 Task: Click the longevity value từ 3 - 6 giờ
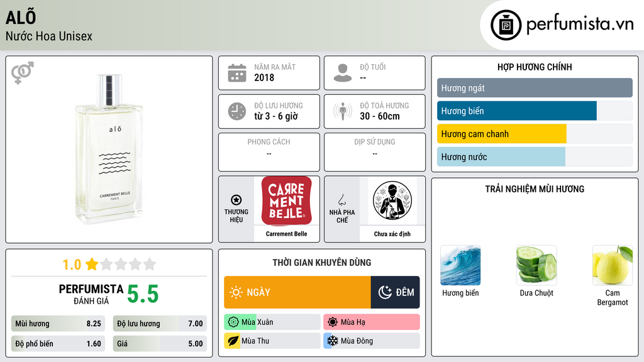click(275, 116)
